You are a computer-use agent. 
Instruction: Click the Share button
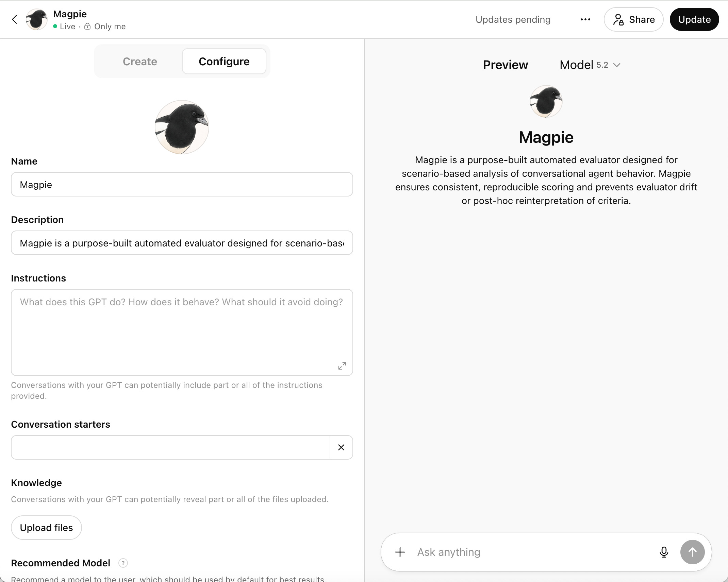[x=633, y=19]
